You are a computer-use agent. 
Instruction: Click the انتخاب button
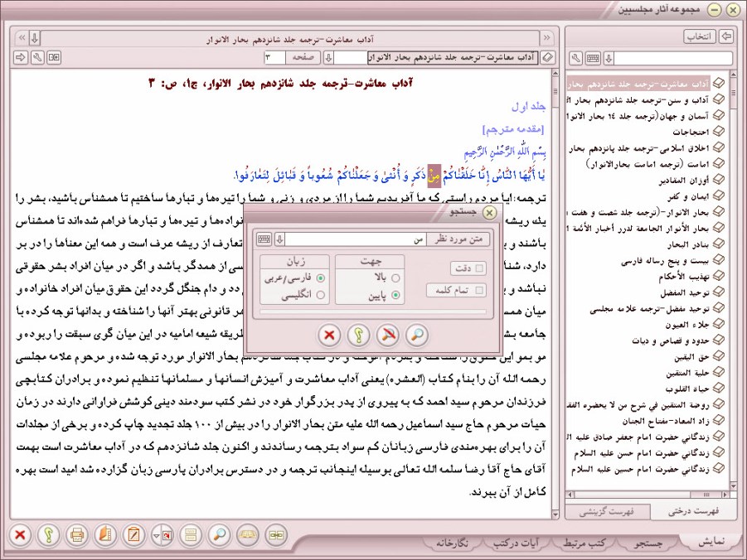click(x=700, y=36)
